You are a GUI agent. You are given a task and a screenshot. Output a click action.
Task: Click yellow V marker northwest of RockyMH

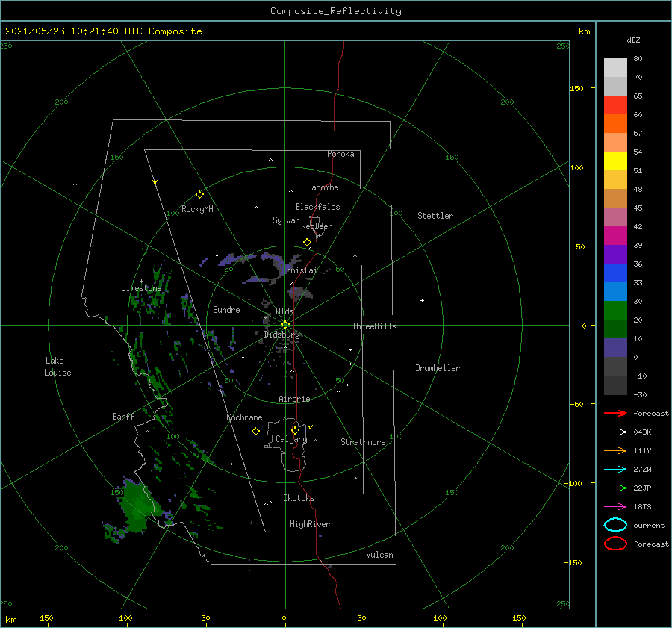pyautogui.click(x=155, y=182)
